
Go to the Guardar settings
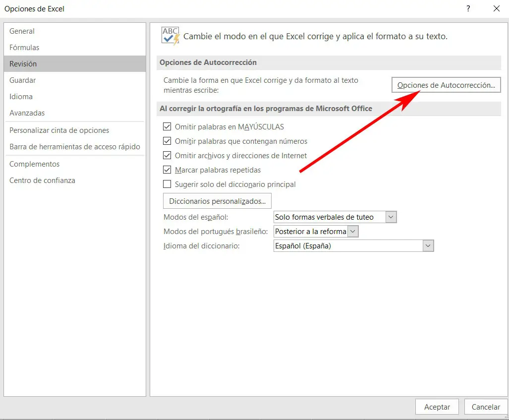(75, 80)
